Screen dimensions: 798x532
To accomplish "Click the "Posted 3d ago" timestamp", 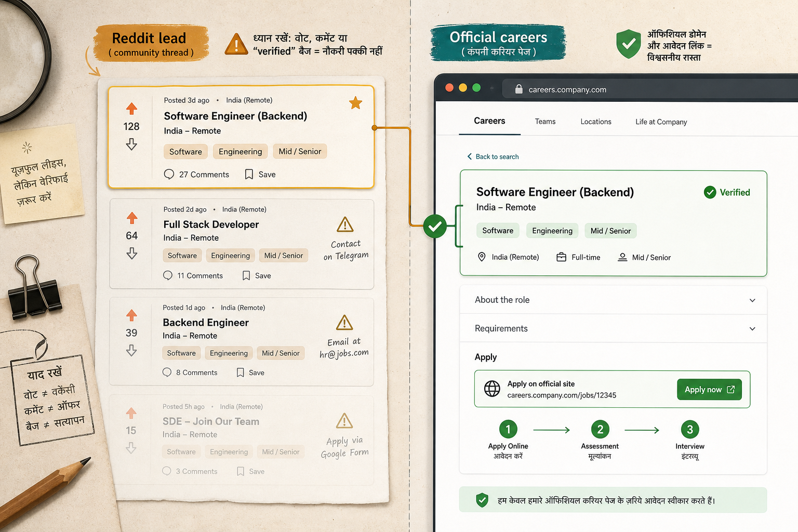I will point(187,100).
